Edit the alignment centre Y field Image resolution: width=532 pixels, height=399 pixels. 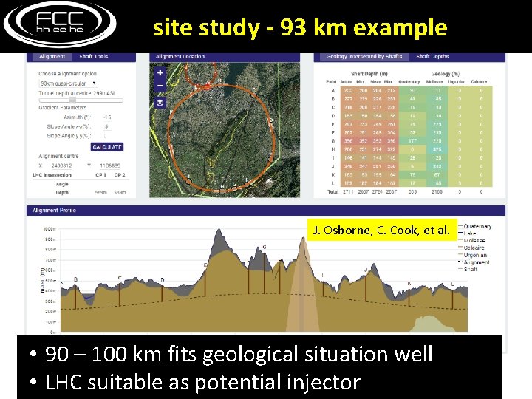[x=109, y=166]
